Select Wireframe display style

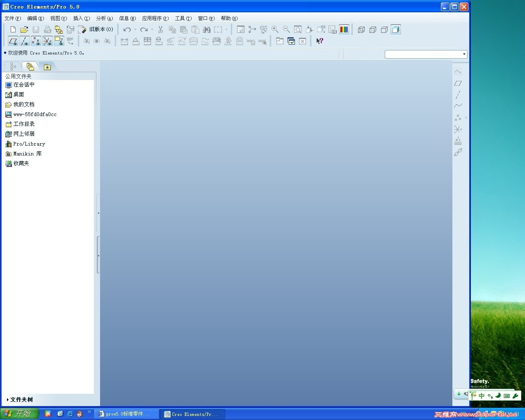361,30
